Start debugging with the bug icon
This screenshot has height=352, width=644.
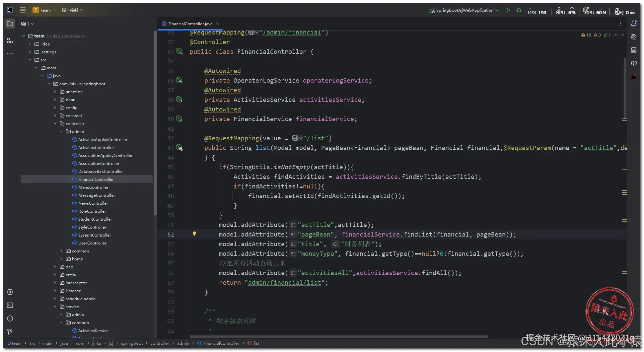[519, 10]
